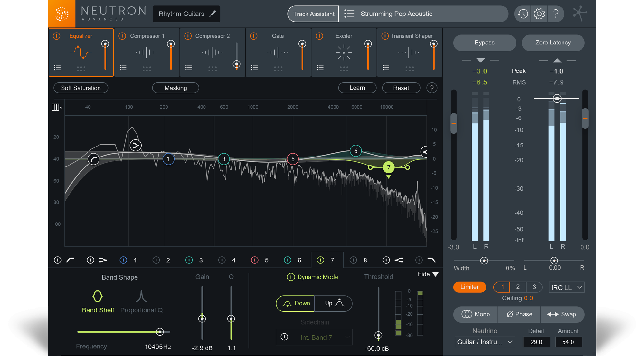Toggle the Limiter on or off
The width and height of the screenshot is (644, 361).
pos(469,287)
